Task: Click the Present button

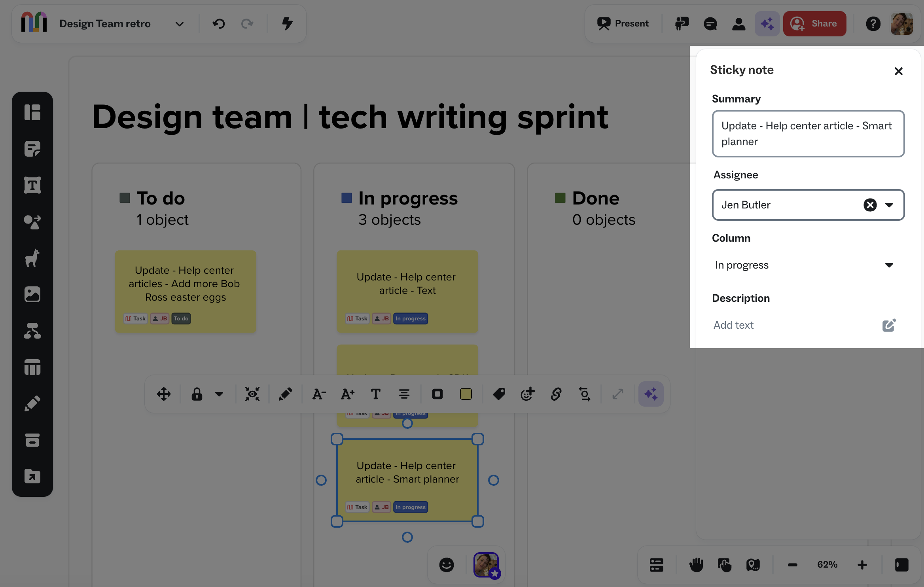Action: pos(623,24)
